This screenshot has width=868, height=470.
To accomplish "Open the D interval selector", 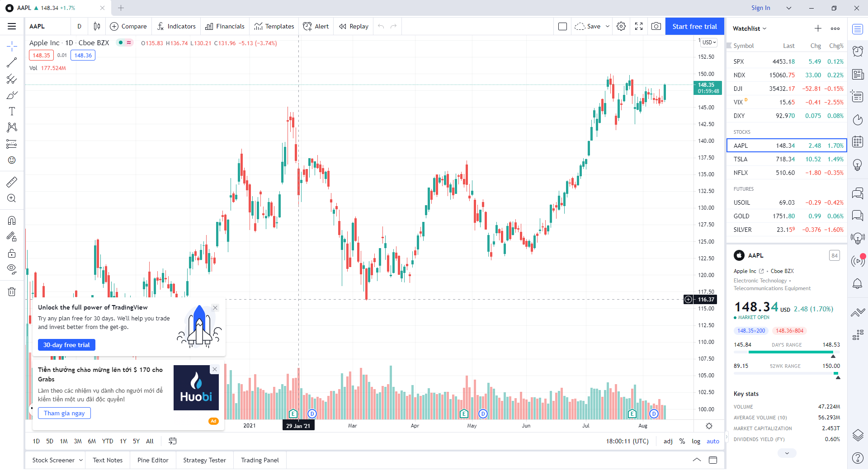I will coord(79,26).
